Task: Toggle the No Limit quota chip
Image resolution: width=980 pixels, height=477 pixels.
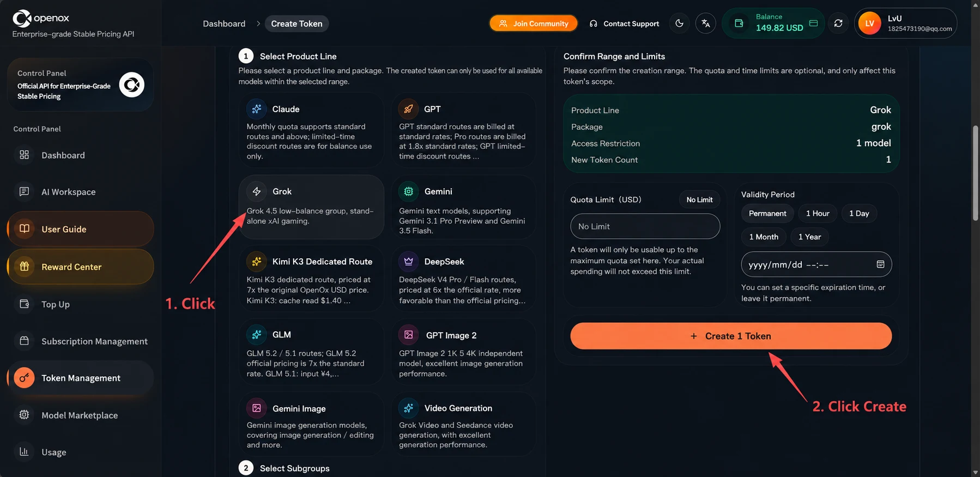Action: click(699, 200)
